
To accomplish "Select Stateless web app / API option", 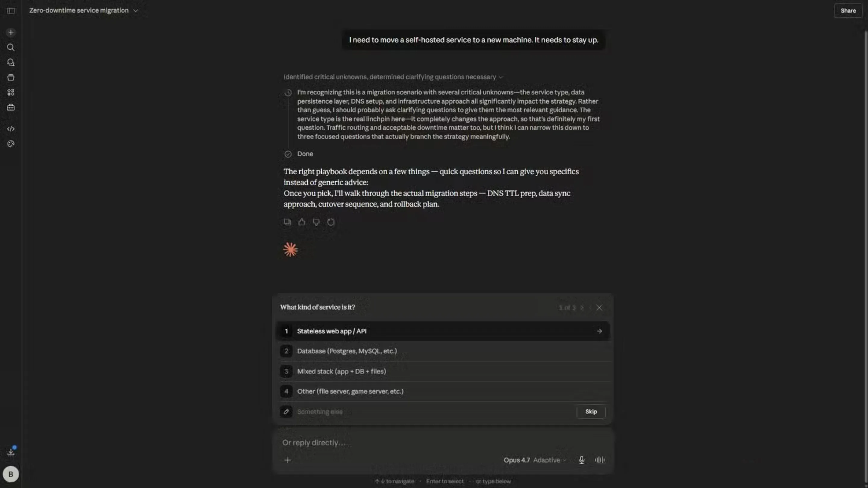I will pos(443,331).
